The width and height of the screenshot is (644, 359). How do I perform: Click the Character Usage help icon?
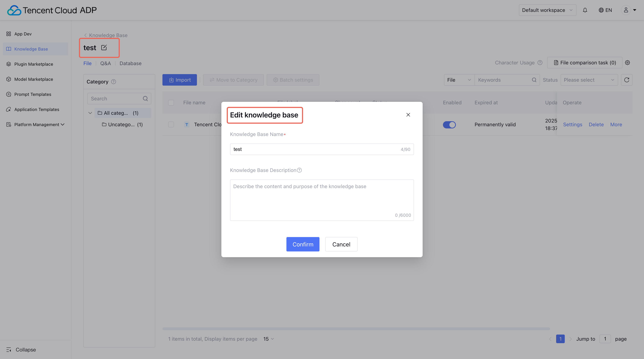coord(540,63)
